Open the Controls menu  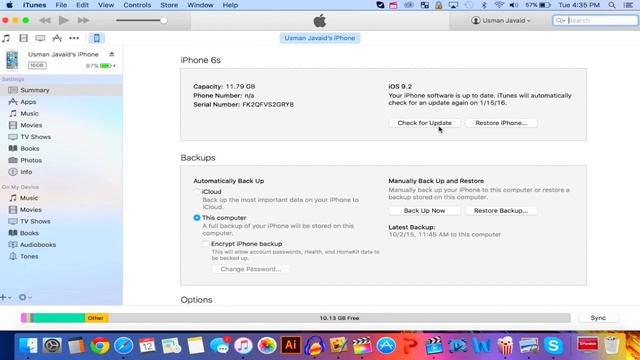tap(137, 5)
